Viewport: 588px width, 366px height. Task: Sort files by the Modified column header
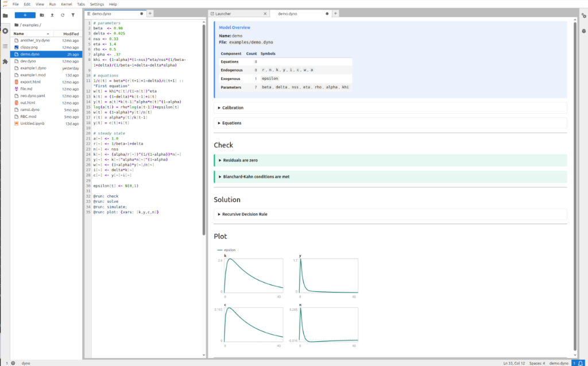tap(71, 34)
